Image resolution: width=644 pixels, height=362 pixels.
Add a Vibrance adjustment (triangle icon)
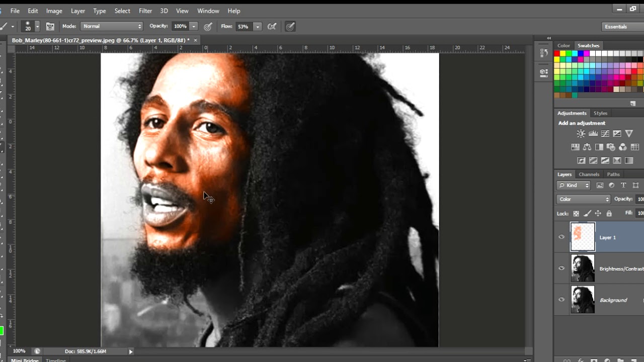629,134
